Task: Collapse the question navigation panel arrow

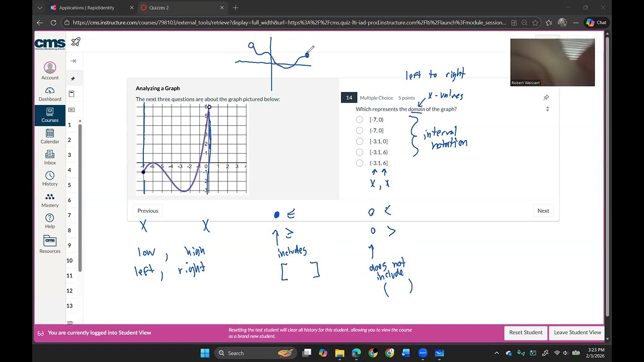Action: [73, 61]
